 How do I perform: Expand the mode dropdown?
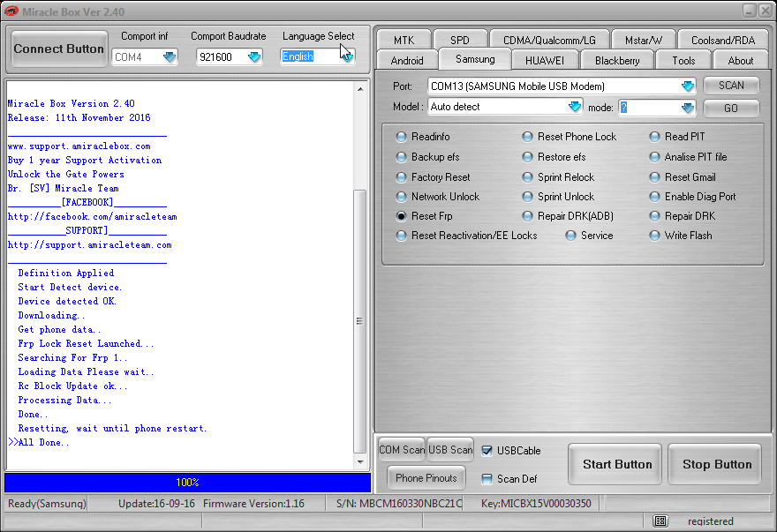687,108
